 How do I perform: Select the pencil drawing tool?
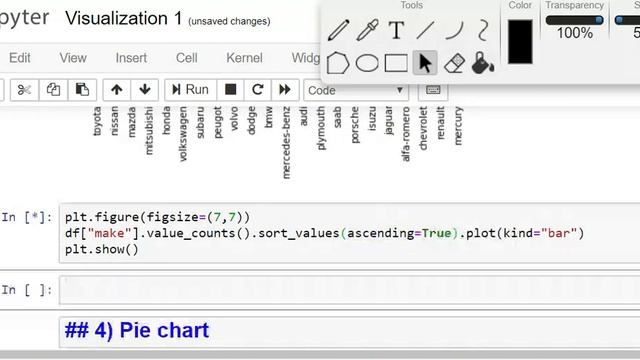pyautogui.click(x=338, y=30)
